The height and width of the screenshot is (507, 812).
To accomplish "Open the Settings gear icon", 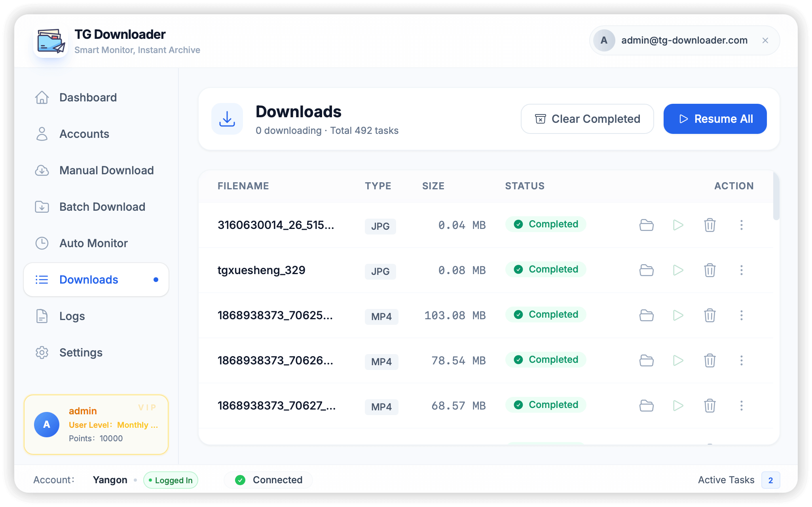I will coord(42,353).
